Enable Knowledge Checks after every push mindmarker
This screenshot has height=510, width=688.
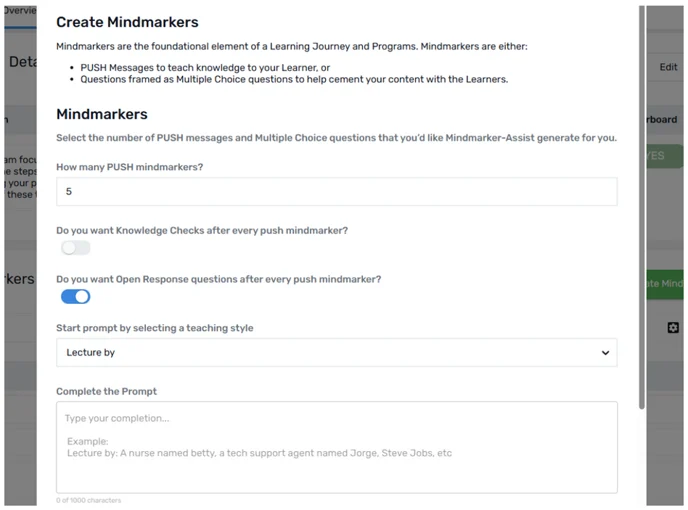[x=75, y=248]
